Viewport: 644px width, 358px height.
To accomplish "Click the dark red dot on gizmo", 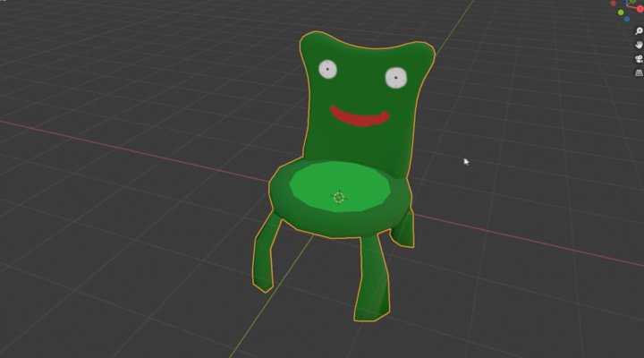I will click(613, 4).
